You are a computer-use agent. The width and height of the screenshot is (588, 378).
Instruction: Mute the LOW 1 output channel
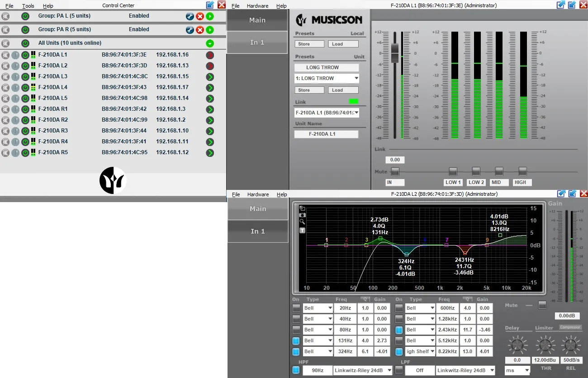[x=453, y=171]
